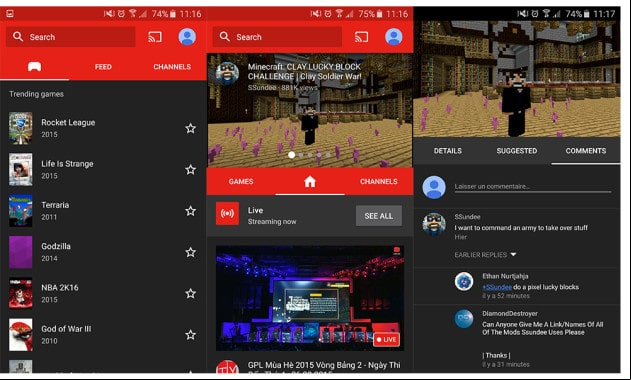Screen dimensions: 631x380
Task: Open the NBA 2K16 cover thumbnail
Action: coord(21,293)
